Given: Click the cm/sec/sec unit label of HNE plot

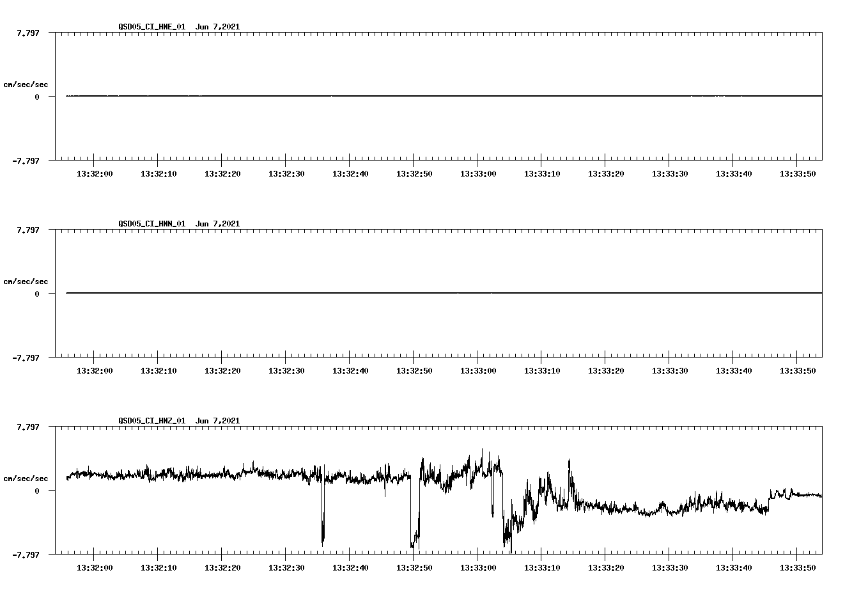Looking at the screenshot, I should pyautogui.click(x=26, y=84).
